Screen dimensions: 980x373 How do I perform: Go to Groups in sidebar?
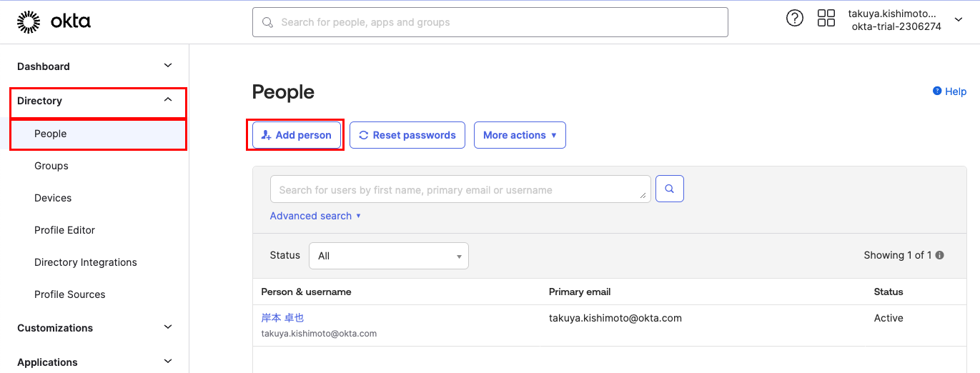point(51,166)
